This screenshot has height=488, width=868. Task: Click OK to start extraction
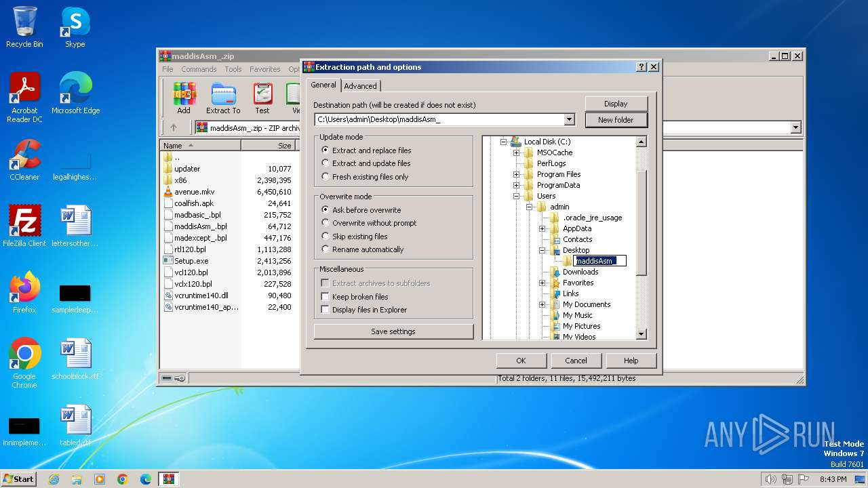pos(521,361)
